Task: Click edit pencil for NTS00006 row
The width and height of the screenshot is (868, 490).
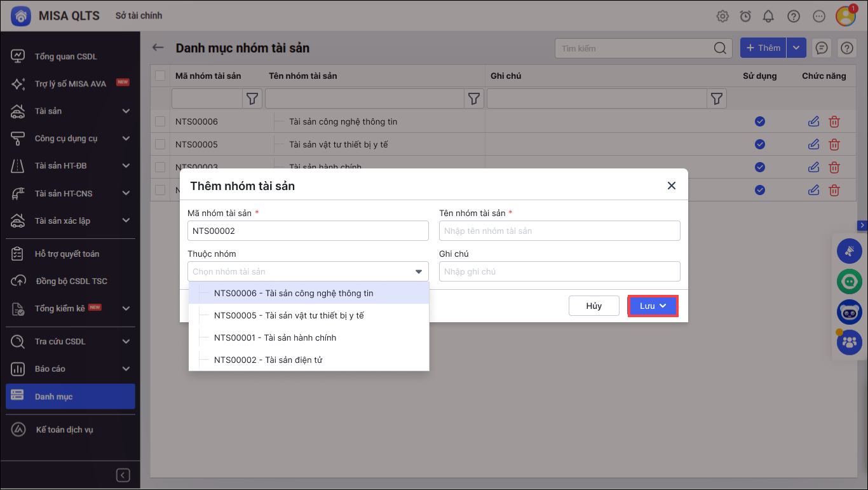Action: point(813,121)
